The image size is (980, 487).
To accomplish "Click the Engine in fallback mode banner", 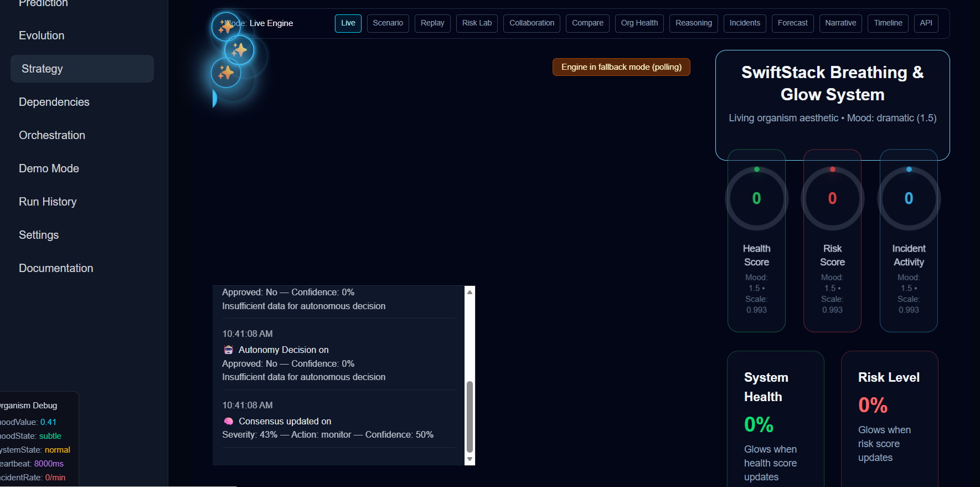I will click(x=621, y=67).
